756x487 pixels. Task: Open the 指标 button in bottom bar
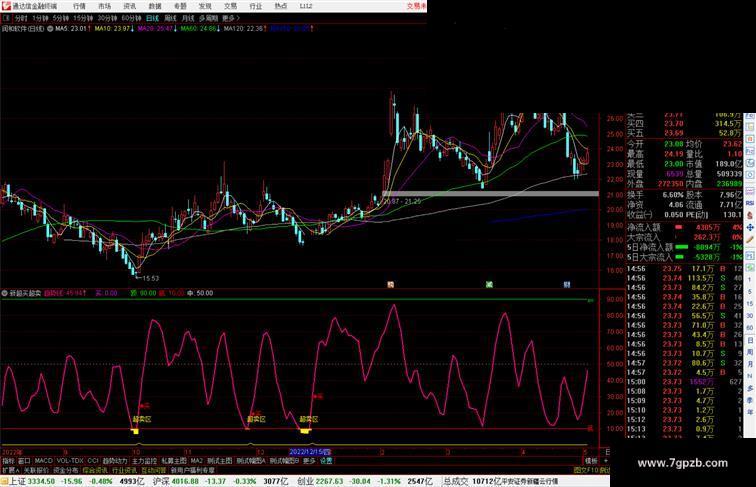click(9, 461)
